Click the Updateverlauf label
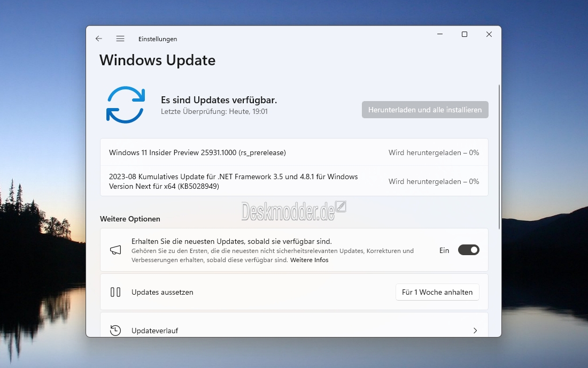588x368 pixels. click(x=154, y=331)
